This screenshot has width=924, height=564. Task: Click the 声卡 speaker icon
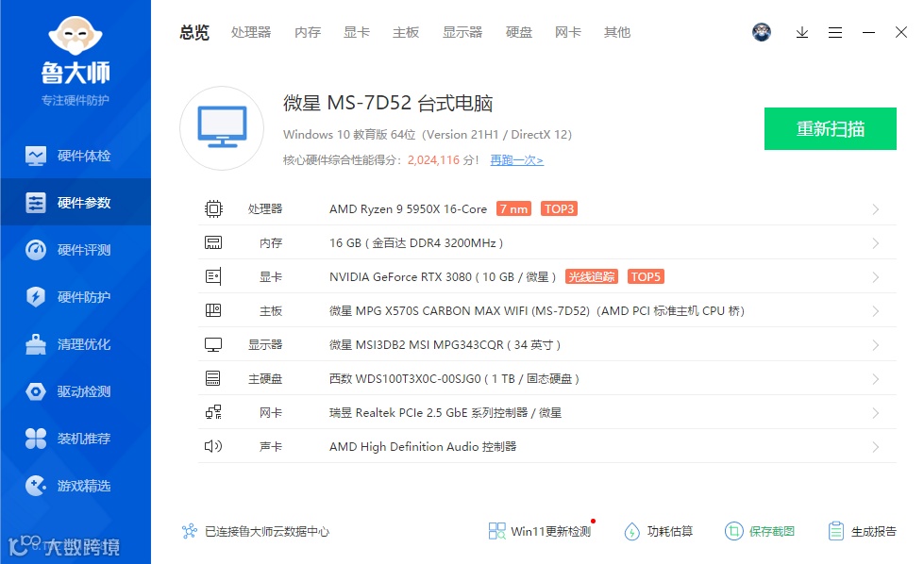click(213, 446)
